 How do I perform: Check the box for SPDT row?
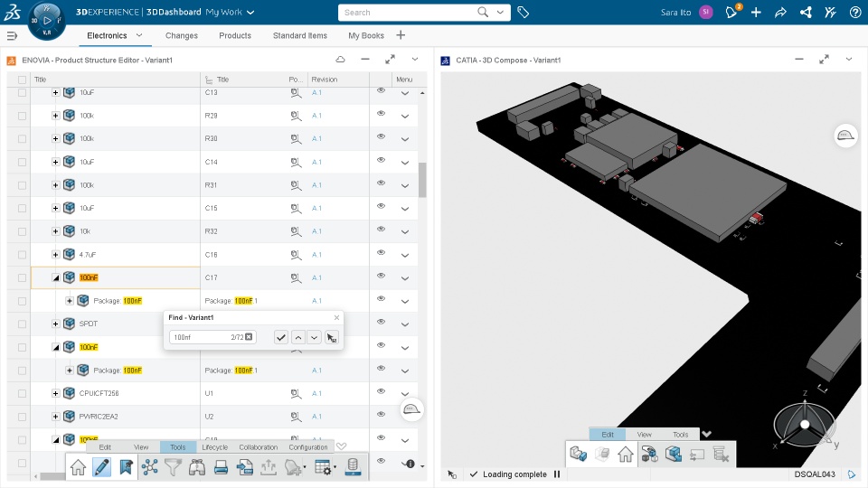point(22,324)
